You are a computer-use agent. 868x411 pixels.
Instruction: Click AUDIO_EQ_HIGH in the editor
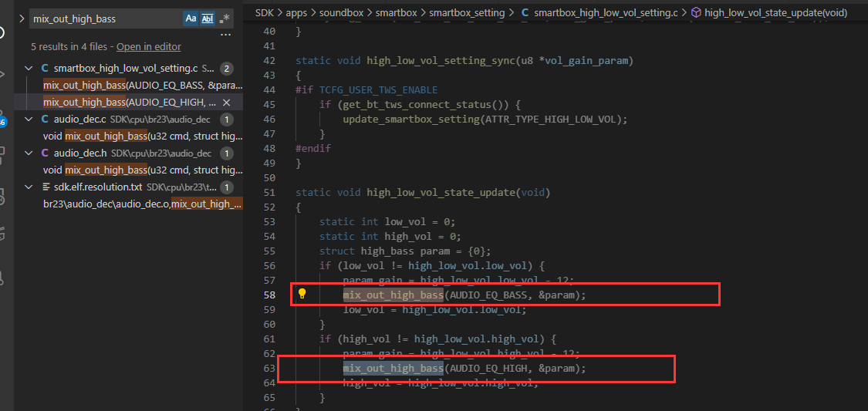point(489,369)
